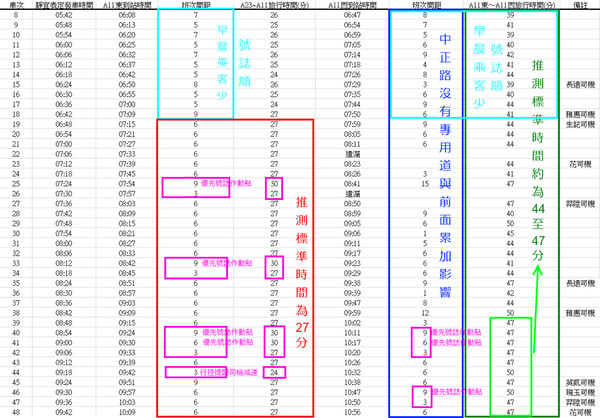Select the 生記可機 remark cell
Viewport: 600px width, 418px height.
(580, 125)
